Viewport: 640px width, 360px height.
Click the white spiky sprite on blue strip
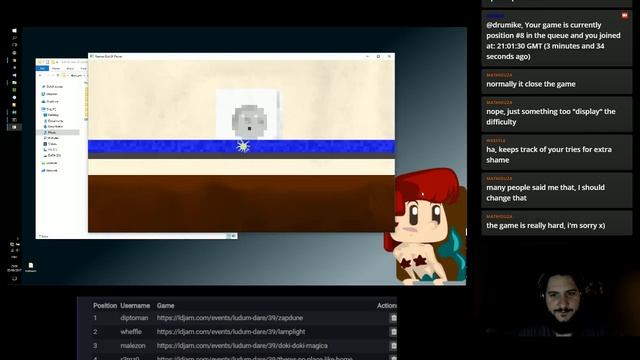pyautogui.click(x=243, y=146)
